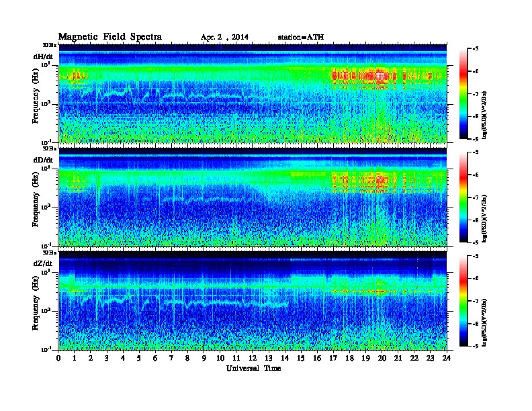Click the 32Hz label above dD/dt panel
This screenshot has height=411, width=532.
(x=50, y=148)
